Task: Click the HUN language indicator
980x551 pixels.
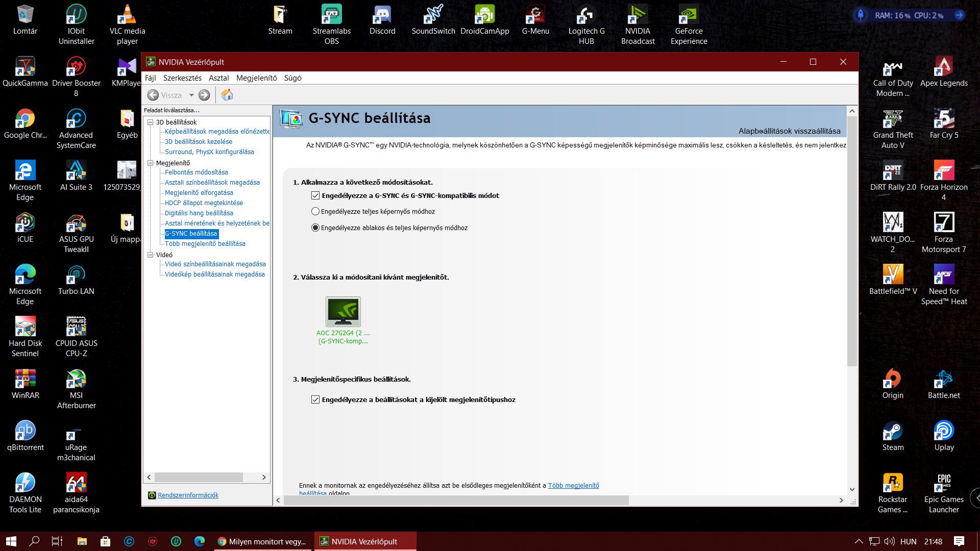Action: click(908, 541)
